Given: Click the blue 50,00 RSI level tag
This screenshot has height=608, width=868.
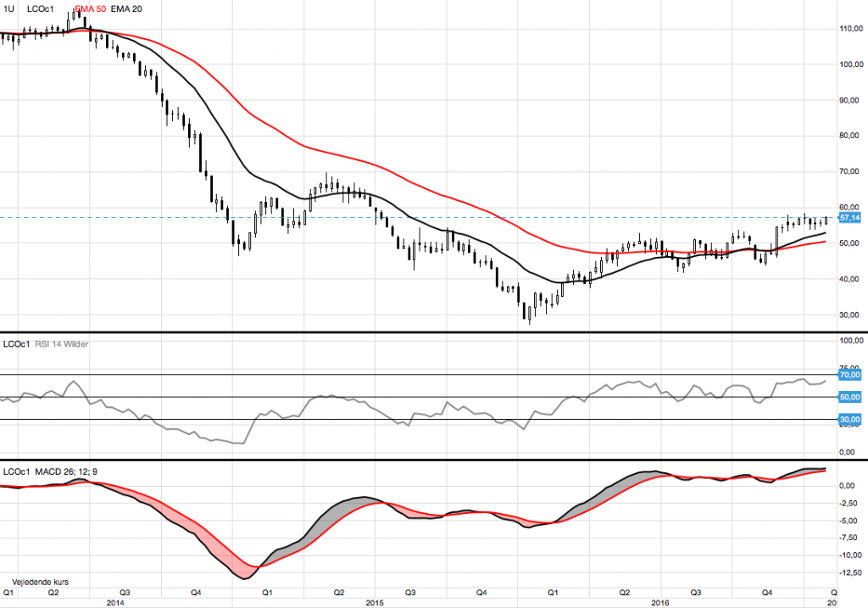Looking at the screenshot, I should pos(849,397).
